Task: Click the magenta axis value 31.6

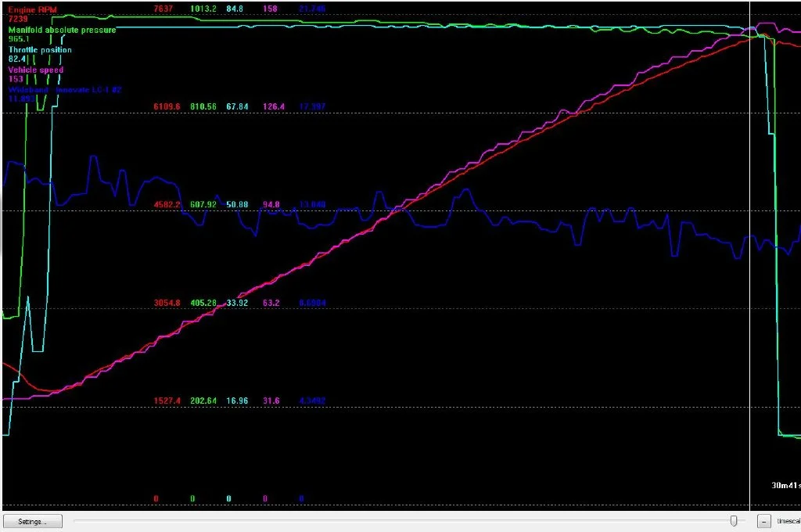Action: 271,401
